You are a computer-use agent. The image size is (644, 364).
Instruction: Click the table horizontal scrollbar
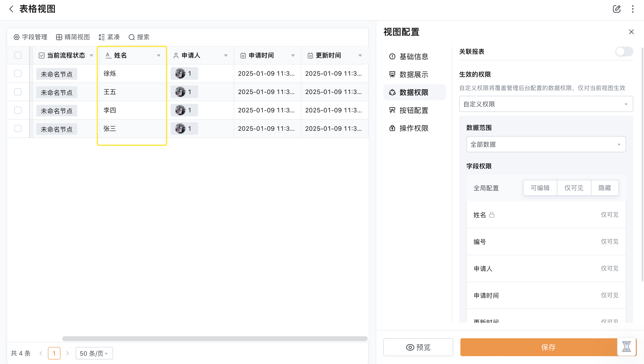[x=215, y=339]
